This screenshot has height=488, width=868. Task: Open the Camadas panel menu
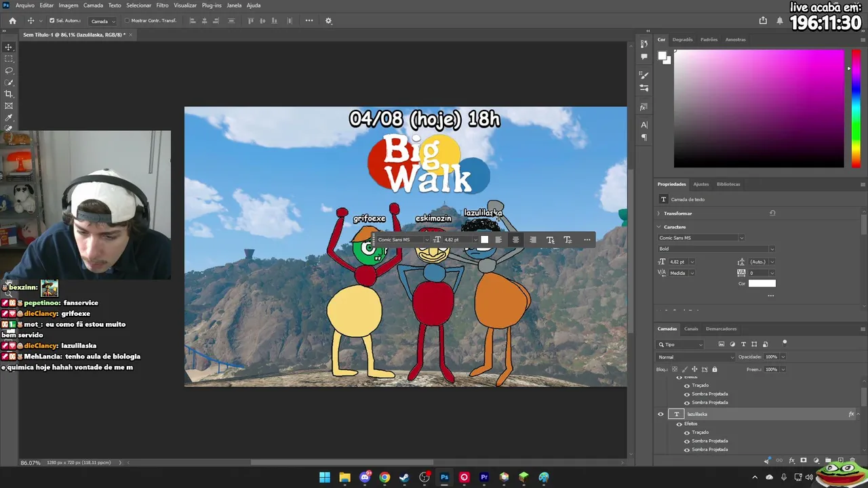coord(863,329)
